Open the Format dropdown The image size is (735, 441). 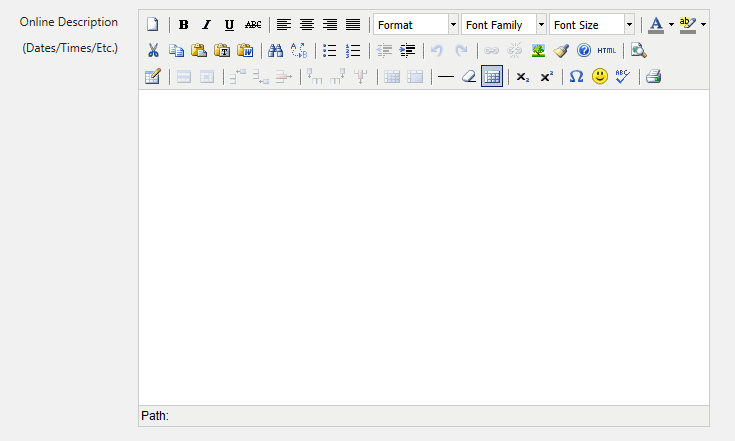pyautogui.click(x=416, y=24)
